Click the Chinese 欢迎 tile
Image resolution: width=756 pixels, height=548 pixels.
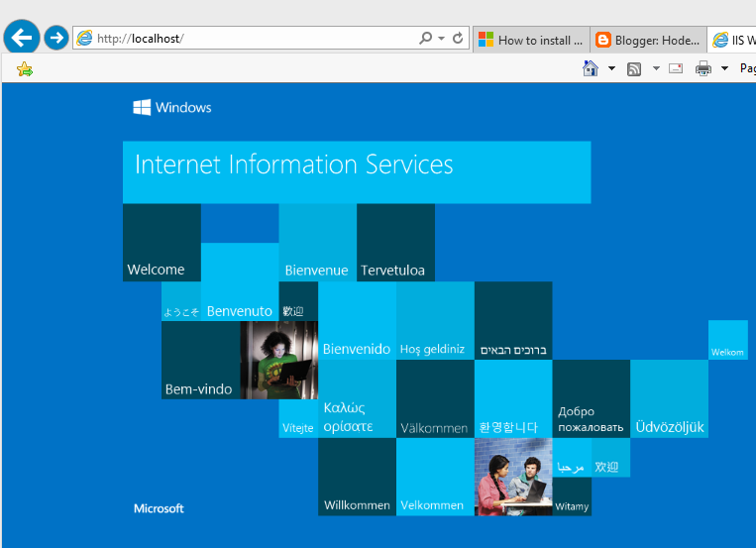[611, 458]
